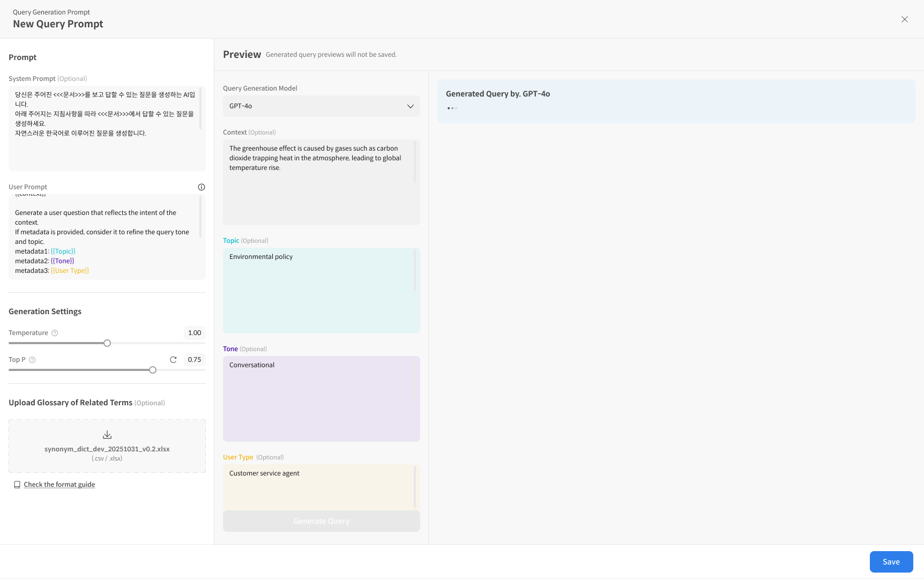The image size is (924, 579).
Task: Click the Temperature help icon
Action: click(55, 333)
